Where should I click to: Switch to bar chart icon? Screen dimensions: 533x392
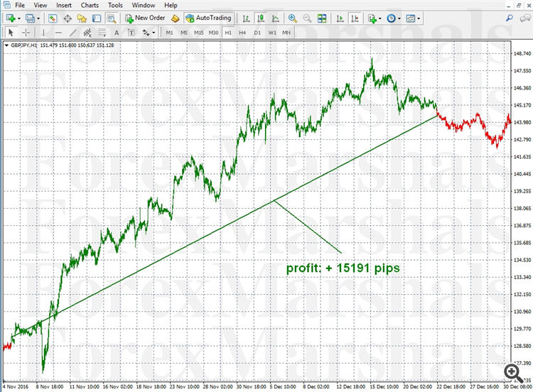pyautogui.click(x=246, y=18)
